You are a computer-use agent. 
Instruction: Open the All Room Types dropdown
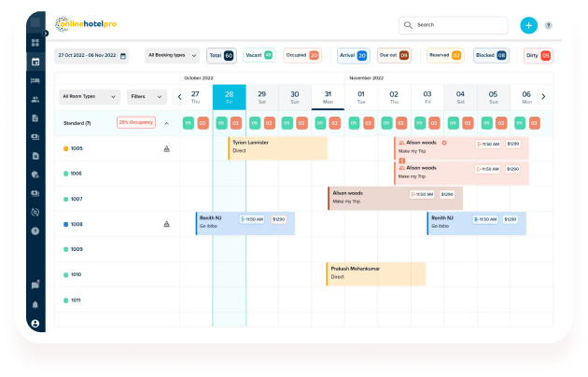[x=90, y=96]
